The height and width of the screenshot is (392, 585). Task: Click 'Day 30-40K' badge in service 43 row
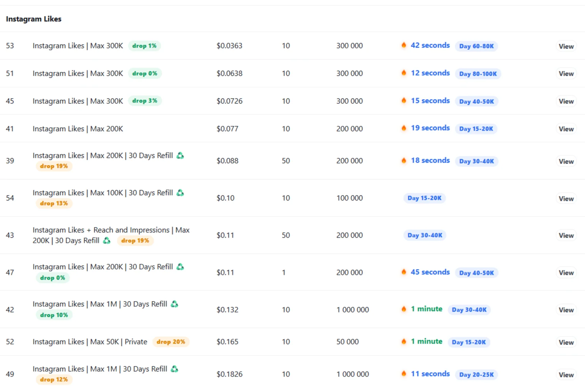425,235
